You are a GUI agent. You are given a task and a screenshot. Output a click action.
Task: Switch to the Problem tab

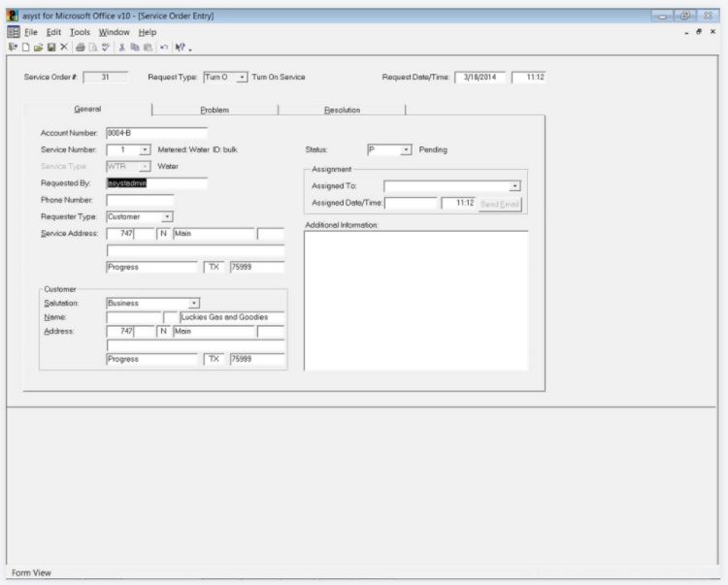tap(215, 110)
